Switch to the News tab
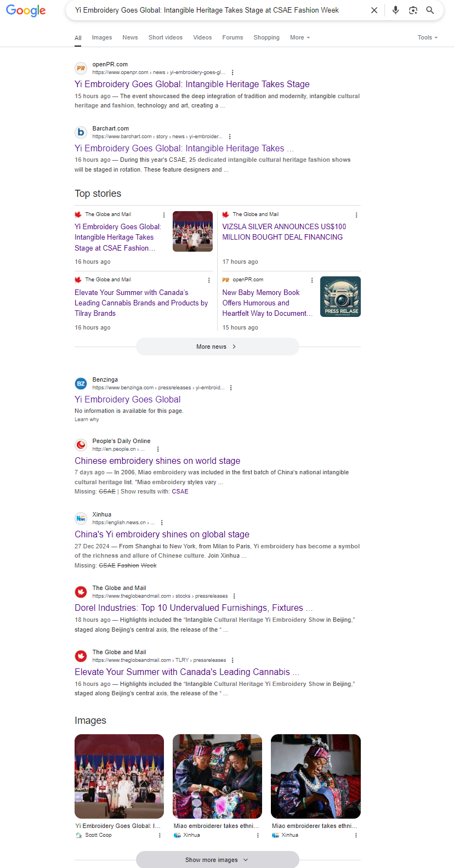This screenshot has width=454, height=868. (x=130, y=38)
